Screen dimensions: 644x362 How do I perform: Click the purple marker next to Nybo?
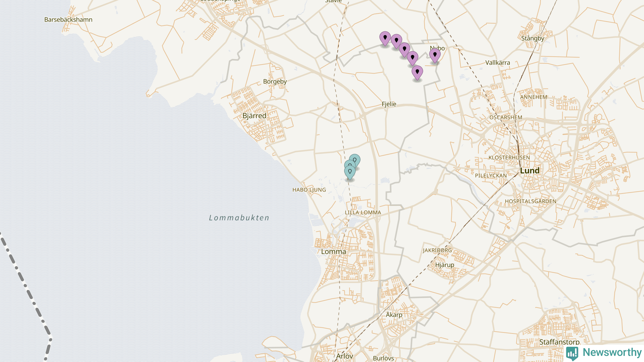tap(435, 56)
